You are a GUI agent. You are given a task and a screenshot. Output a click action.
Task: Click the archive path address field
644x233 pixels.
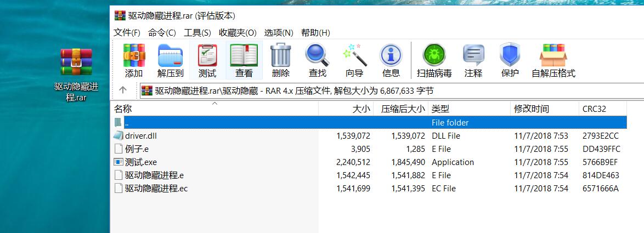tap(392, 90)
